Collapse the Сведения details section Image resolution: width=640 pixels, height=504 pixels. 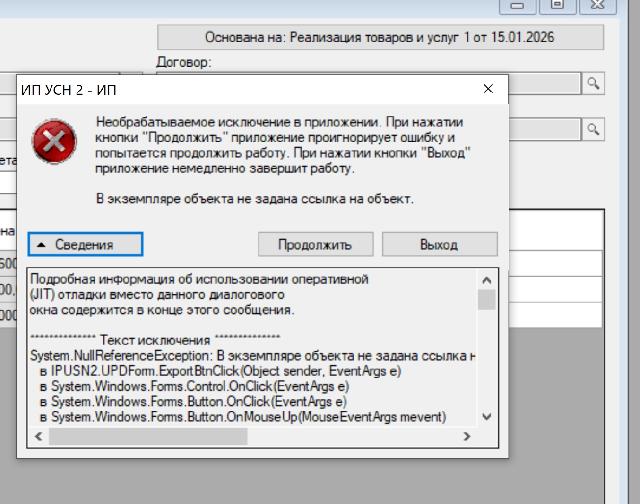click(85, 244)
